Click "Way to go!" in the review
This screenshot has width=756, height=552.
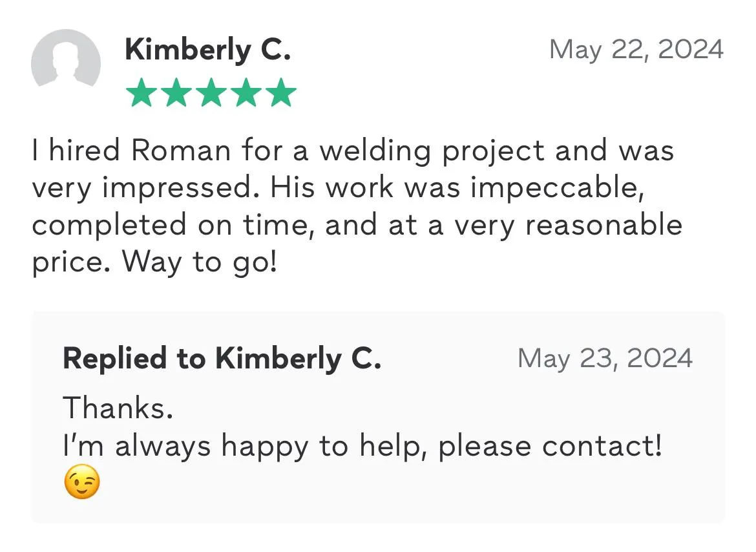199,262
